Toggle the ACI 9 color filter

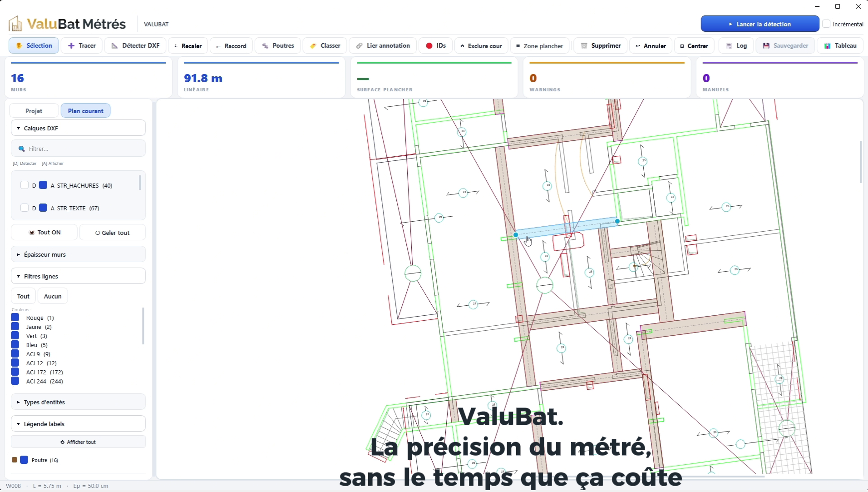[x=15, y=353]
